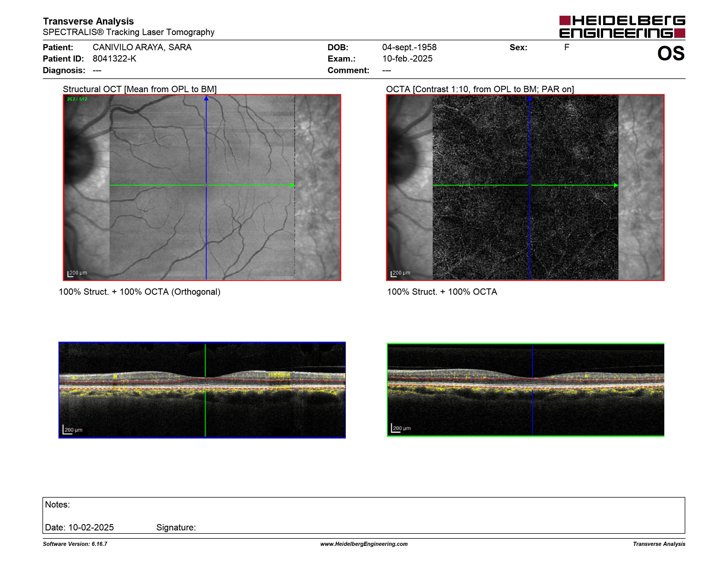Click the Transverse Analysis footer label
The width and height of the screenshot is (728, 563).
[x=659, y=544]
